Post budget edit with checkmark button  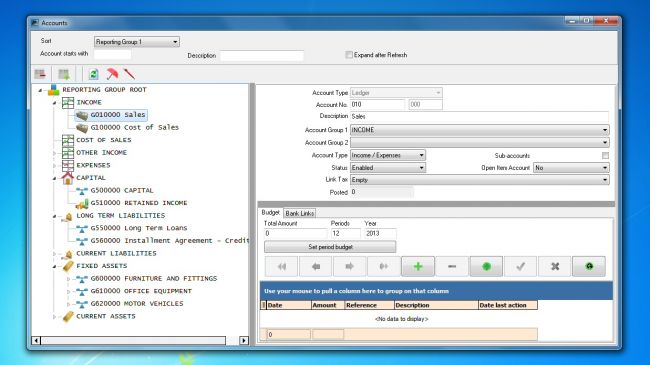521,266
